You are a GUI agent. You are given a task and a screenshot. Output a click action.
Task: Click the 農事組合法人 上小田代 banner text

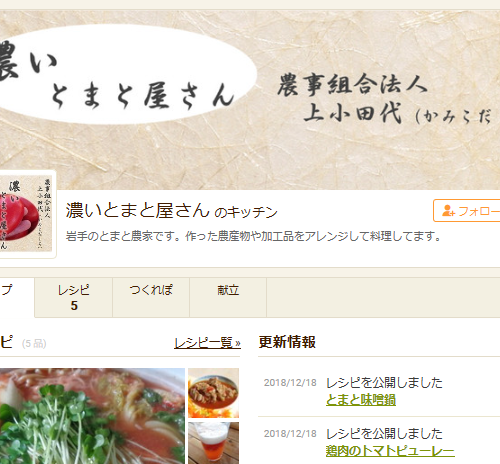tap(383, 99)
